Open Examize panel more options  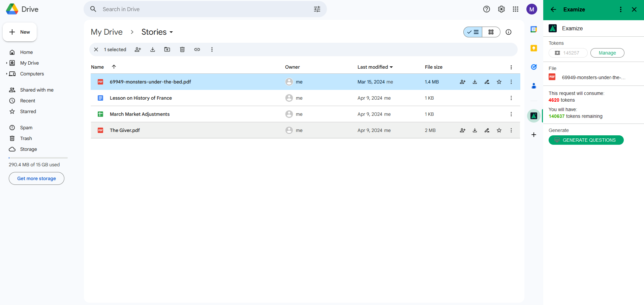point(621,9)
